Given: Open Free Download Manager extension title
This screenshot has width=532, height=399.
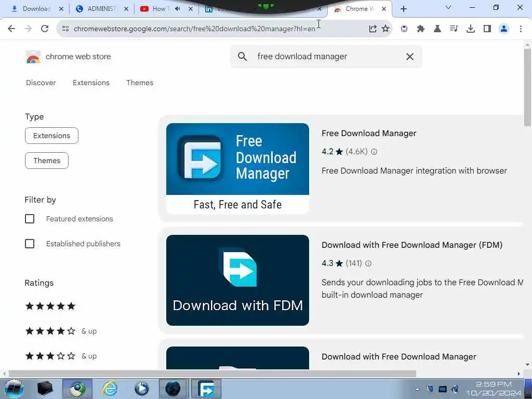Looking at the screenshot, I should click(x=369, y=134).
